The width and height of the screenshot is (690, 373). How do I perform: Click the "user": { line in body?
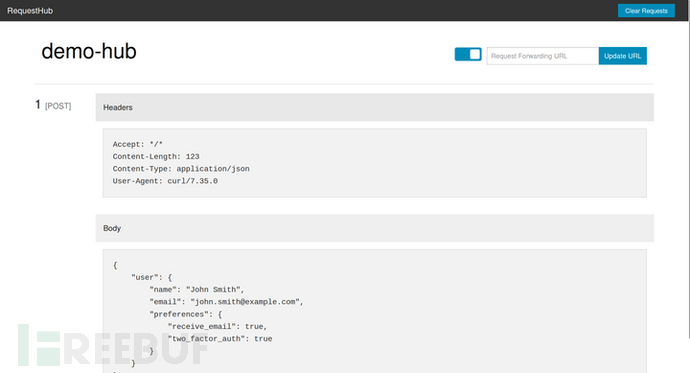pyautogui.click(x=151, y=278)
